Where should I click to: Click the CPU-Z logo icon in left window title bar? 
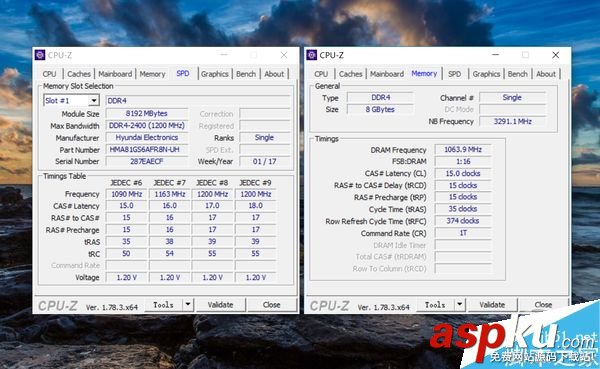pyautogui.click(x=40, y=55)
